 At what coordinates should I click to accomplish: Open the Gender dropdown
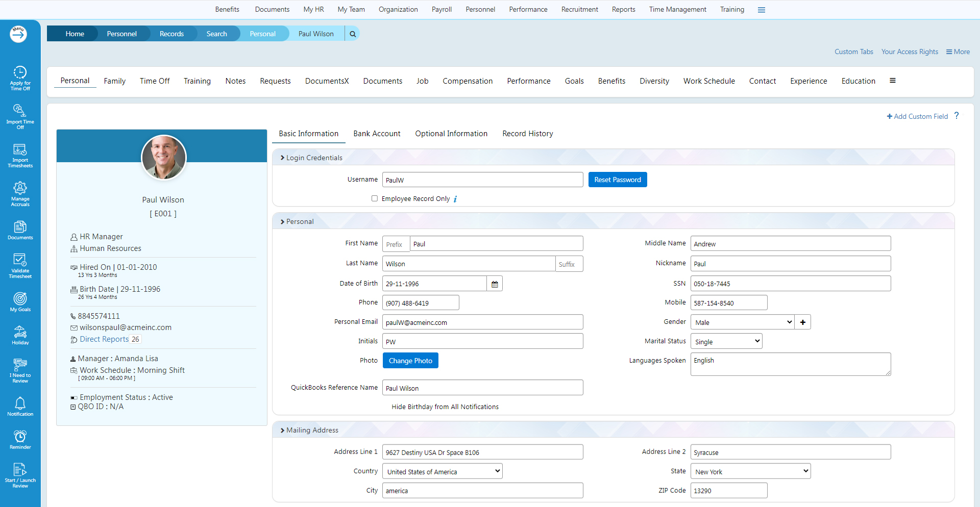pyautogui.click(x=742, y=322)
